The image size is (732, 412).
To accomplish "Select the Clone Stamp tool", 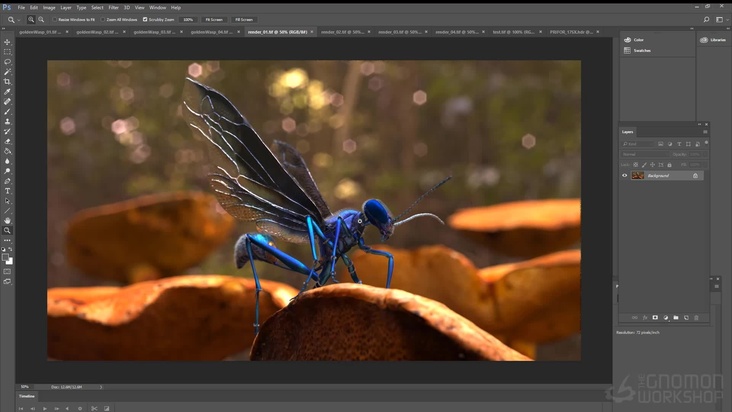I will (7, 121).
